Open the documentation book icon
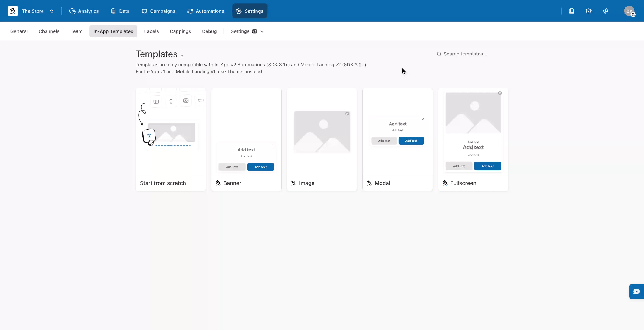Screen dimensions: 644x330 click(x=571, y=11)
